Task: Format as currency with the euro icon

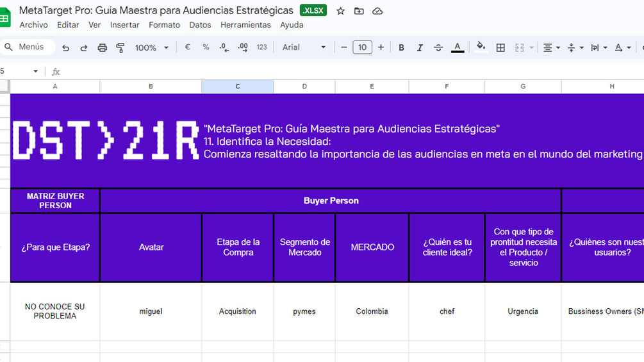Action: click(x=187, y=47)
